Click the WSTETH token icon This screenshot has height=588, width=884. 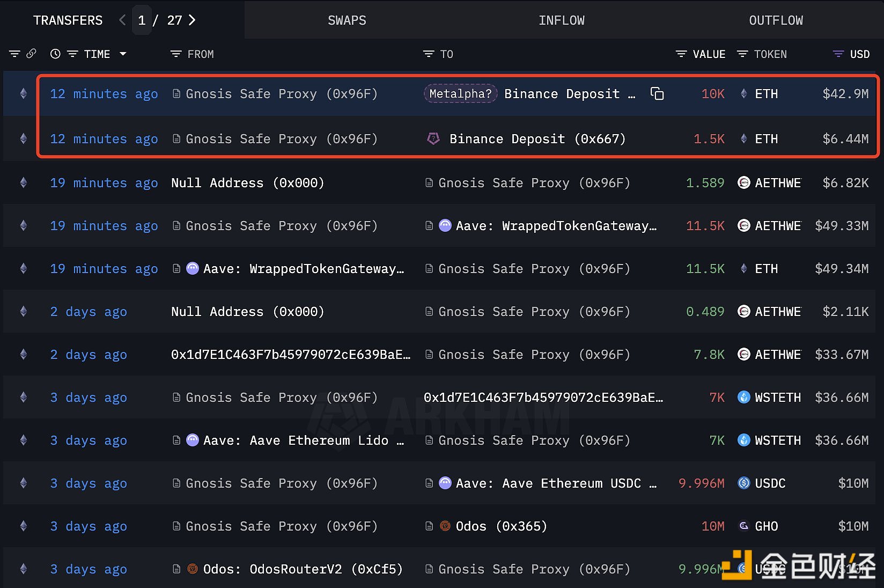pyautogui.click(x=744, y=398)
